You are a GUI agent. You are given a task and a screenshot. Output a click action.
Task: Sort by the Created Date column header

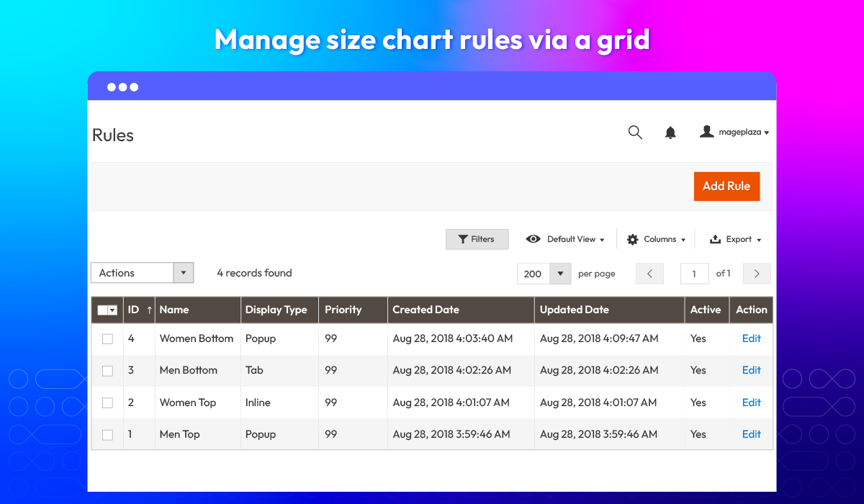coord(426,310)
